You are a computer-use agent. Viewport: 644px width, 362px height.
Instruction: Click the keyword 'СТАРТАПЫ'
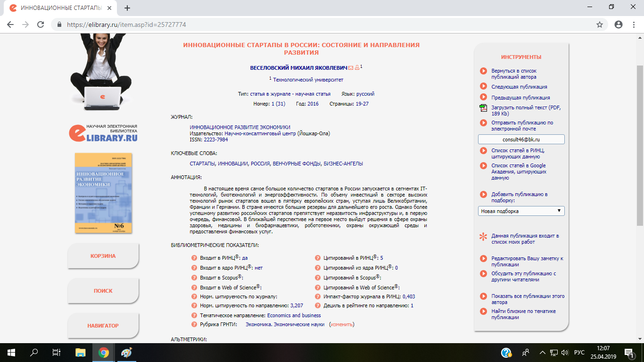pyautogui.click(x=203, y=164)
